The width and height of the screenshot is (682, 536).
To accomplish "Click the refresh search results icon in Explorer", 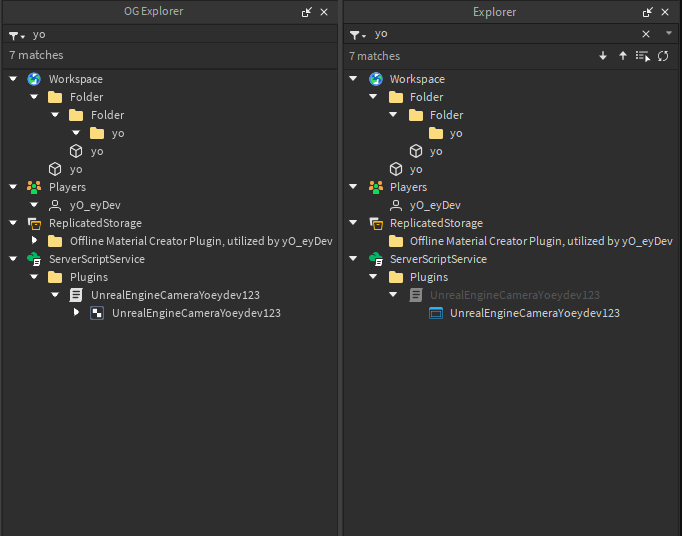I will point(663,56).
